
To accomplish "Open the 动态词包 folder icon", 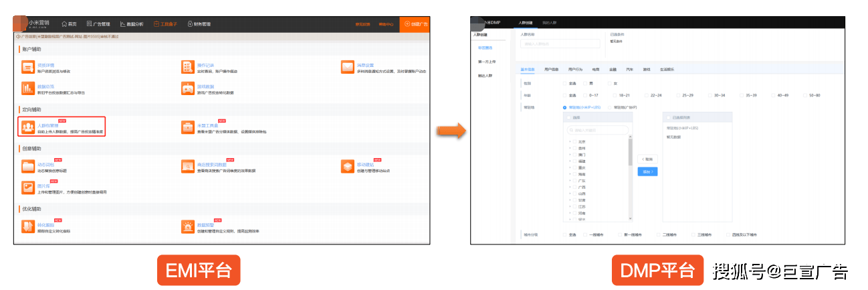I will coord(27,166).
